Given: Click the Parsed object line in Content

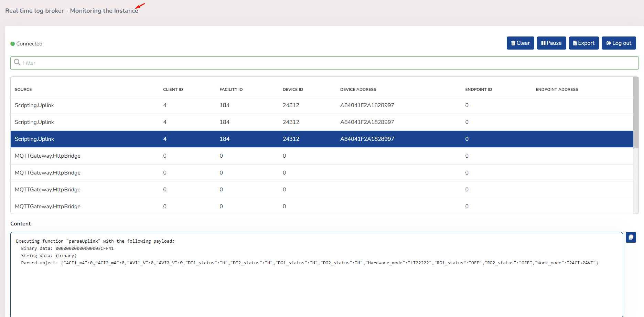Looking at the screenshot, I should point(310,263).
